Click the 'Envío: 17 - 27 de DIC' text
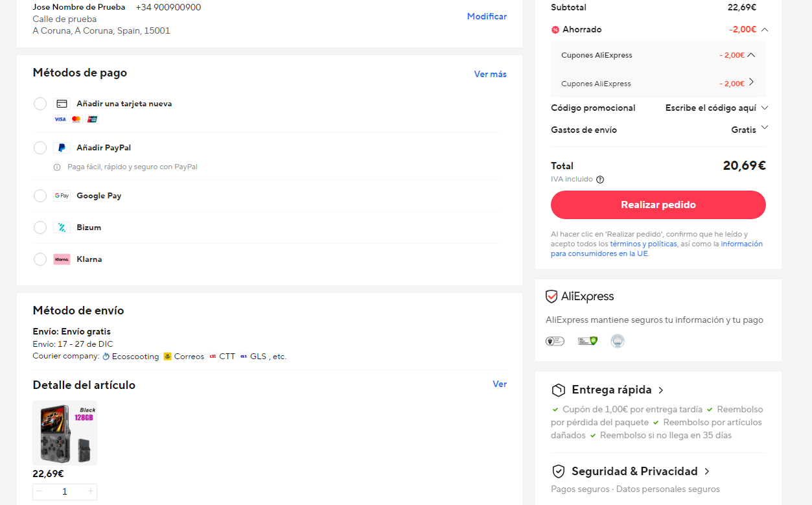 [73, 344]
